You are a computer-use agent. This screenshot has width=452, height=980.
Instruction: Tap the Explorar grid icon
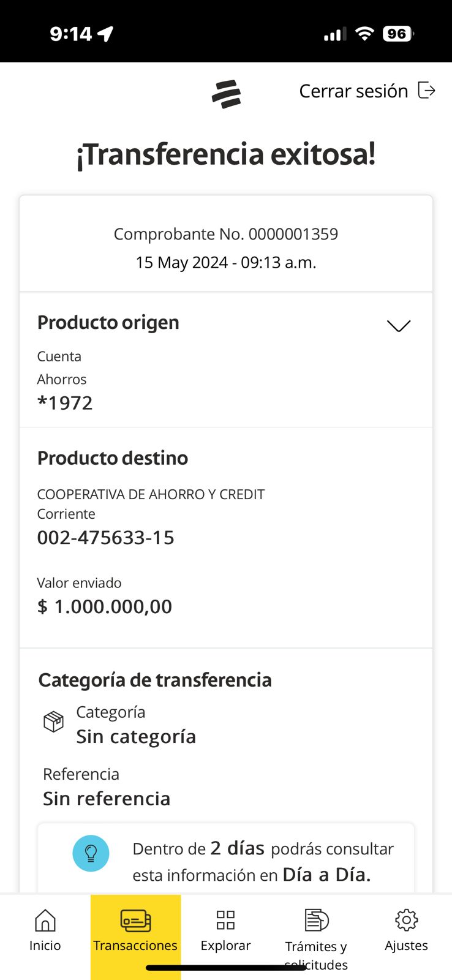225,920
